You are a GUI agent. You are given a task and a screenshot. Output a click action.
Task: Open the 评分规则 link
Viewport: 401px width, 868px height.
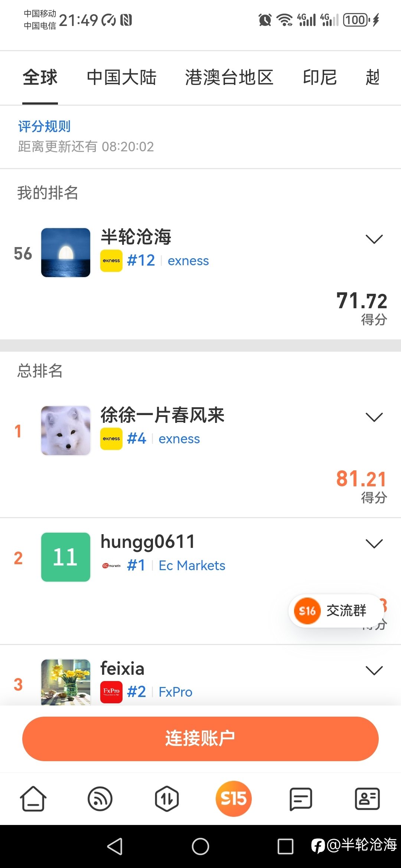point(44,126)
